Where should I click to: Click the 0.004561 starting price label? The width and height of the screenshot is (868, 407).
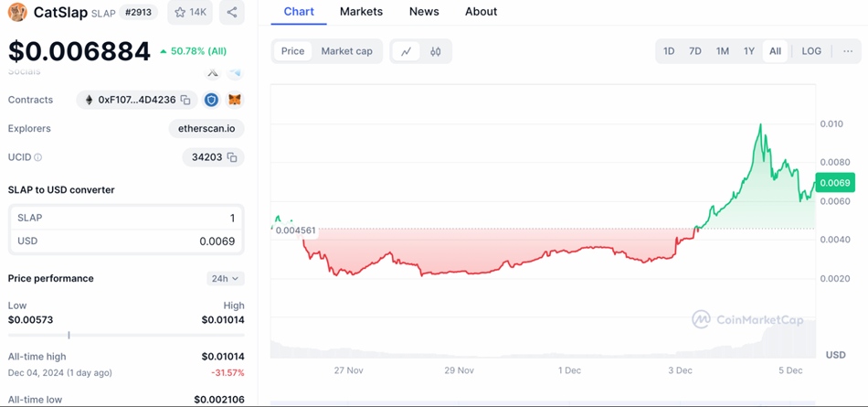[294, 230]
